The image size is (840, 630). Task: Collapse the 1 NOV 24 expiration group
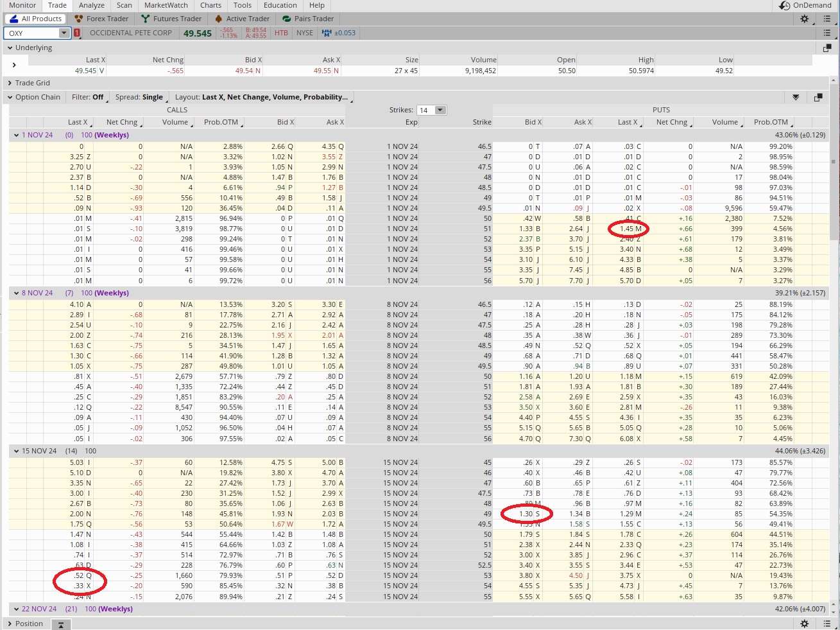(17, 136)
